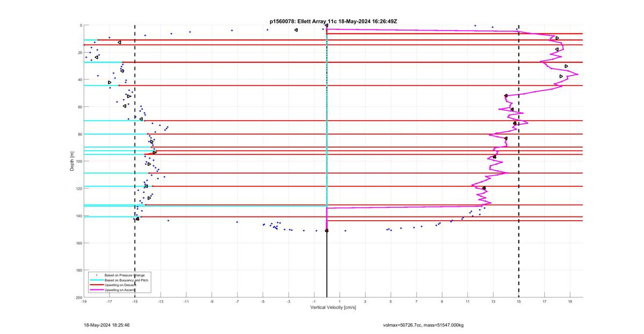Click depth axis tick label '200'
Image resolution: width=644 pixels, height=334 pixels.
click(78, 297)
